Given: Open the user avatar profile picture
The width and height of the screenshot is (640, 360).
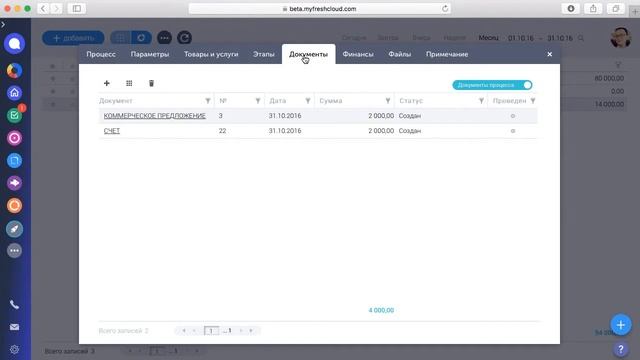Looking at the screenshot, I should click(x=620, y=38).
